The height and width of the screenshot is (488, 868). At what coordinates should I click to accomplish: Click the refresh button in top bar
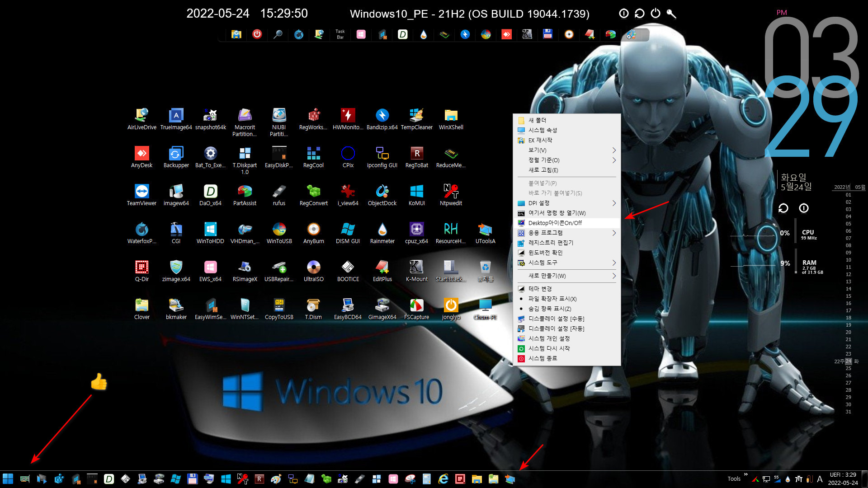(x=639, y=14)
